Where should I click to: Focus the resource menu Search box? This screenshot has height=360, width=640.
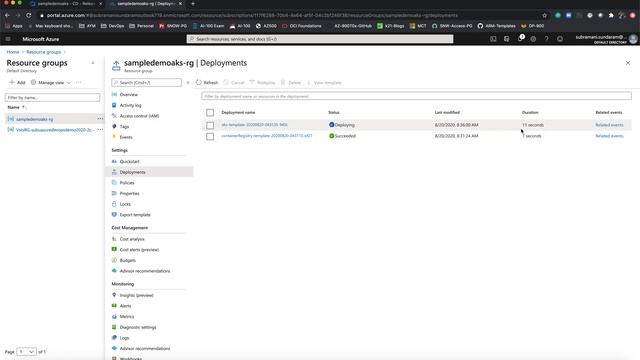147,82
